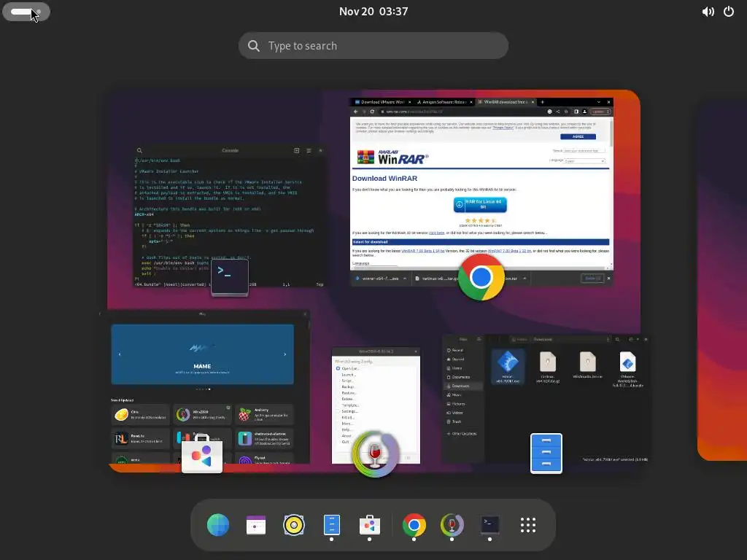This screenshot has height=560, width=747.
Task: Open Rhythmbox speaker icon in dock
Action: point(294,525)
